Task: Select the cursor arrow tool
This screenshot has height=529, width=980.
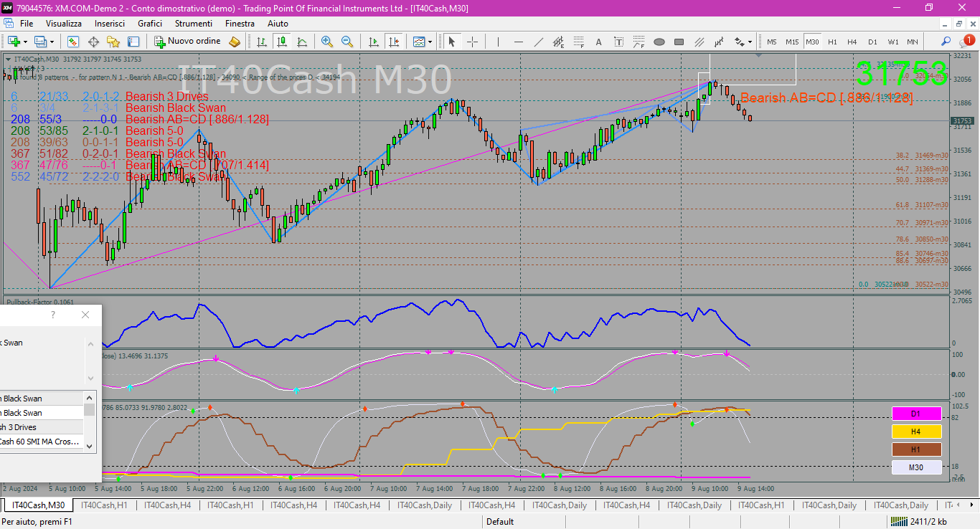Action: tap(452, 42)
